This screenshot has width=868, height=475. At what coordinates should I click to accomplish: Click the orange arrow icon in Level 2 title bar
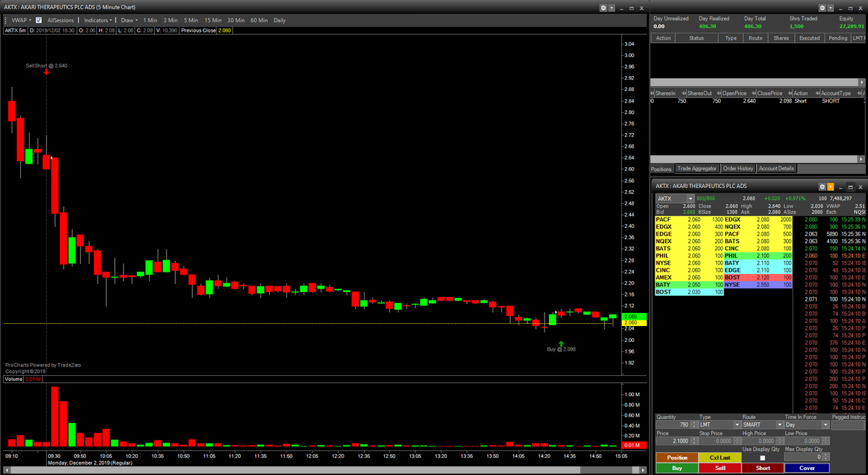point(831,187)
